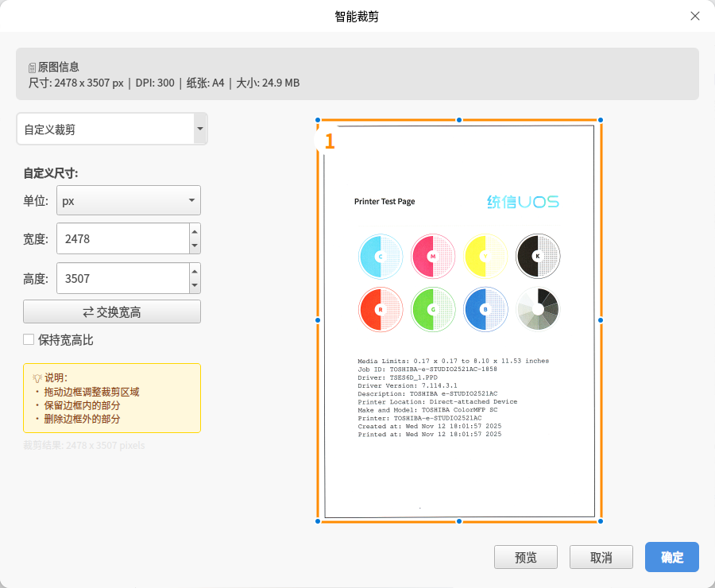The image size is (715, 588).
Task: Close the 智能裁剪 dialog
Action: (695, 16)
